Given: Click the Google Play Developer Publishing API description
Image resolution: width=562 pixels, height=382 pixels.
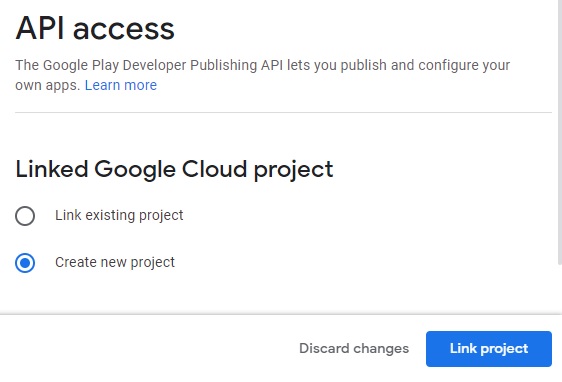Looking at the screenshot, I should (262, 75).
